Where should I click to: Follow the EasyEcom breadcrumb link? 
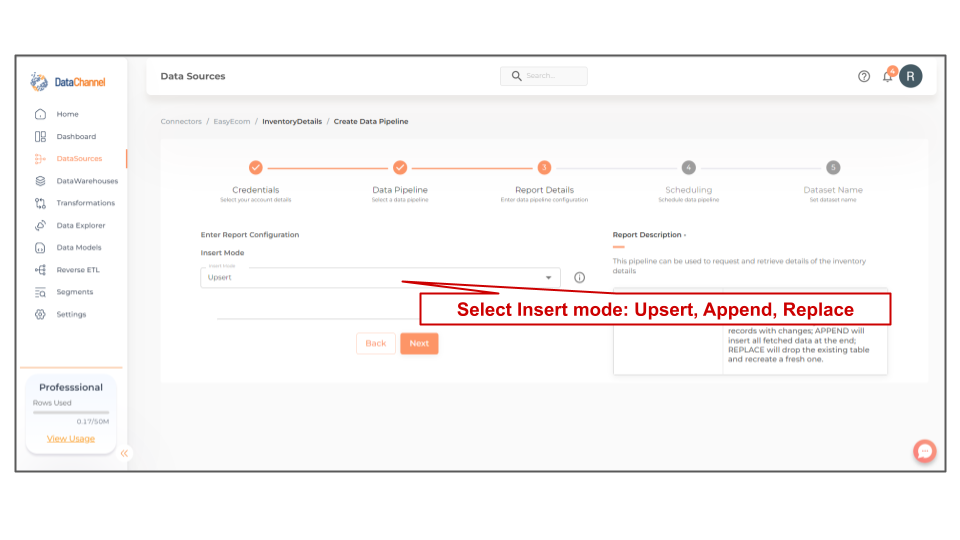pyautogui.click(x=231, y=121)
